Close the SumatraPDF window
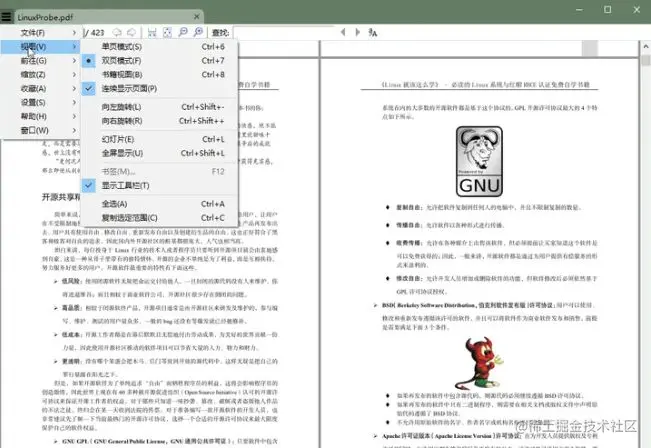The image size is (651, 448). [636, 9]
